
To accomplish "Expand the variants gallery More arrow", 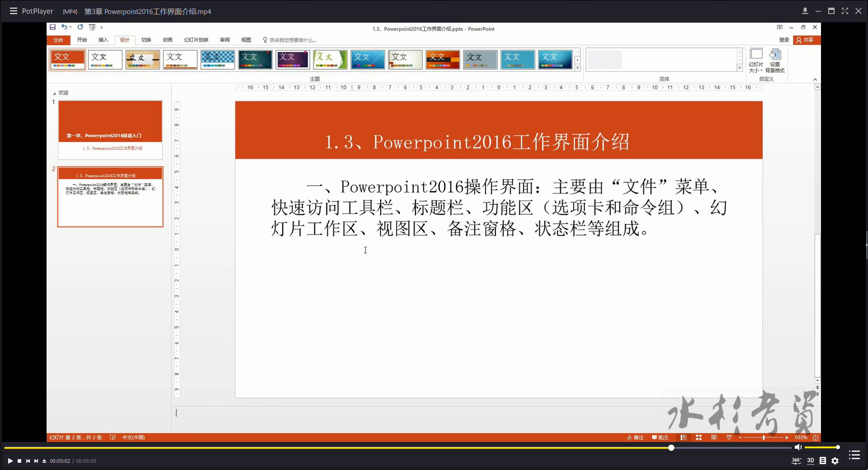I will 740,68.
